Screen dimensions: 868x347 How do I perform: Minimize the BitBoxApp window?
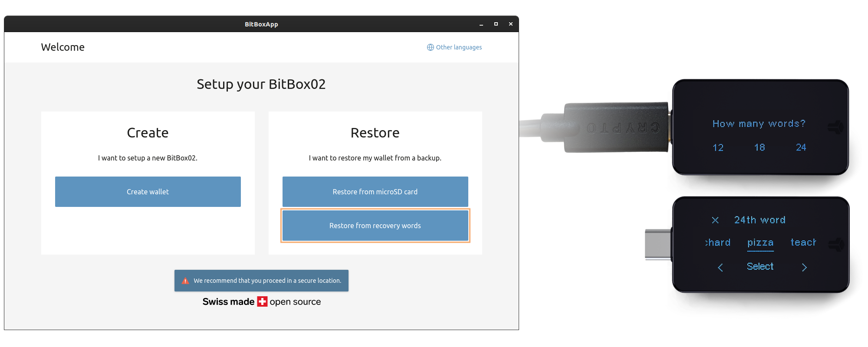point(481,24)
